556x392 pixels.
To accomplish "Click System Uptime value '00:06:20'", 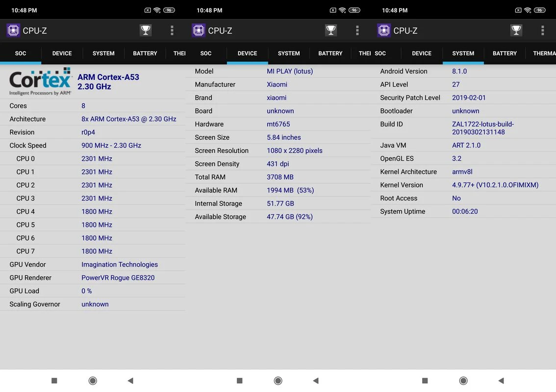I will click(465, 212).
